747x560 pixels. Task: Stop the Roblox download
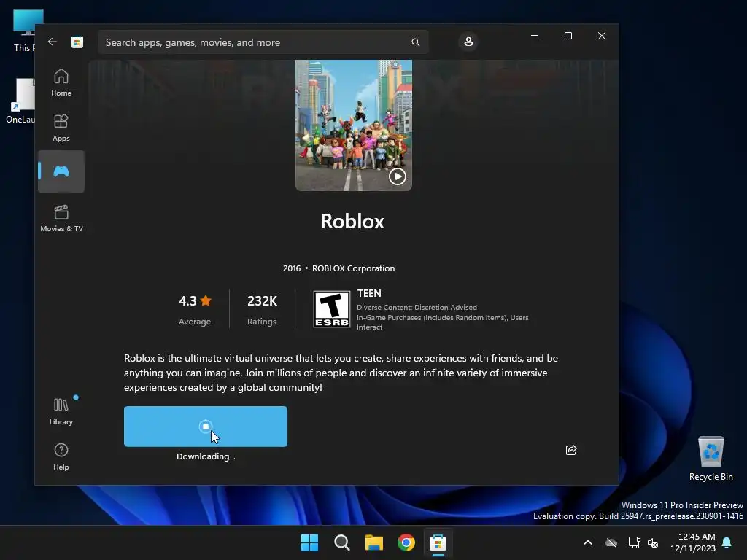point(205,426)
